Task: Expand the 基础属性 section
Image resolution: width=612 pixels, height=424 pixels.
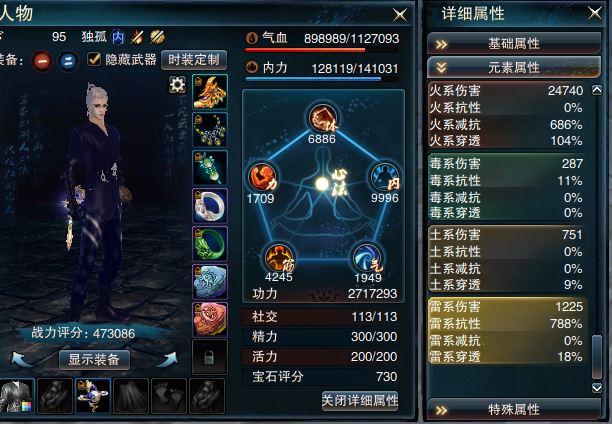Action: pyautogui.click(x=514, y=43)
